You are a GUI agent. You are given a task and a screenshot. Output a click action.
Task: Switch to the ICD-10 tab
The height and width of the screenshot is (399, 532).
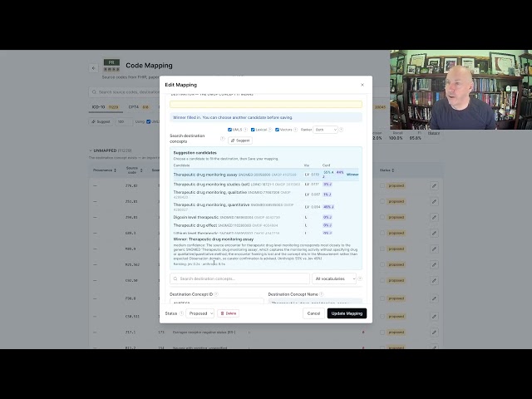pyautogui.click(x=106, y=107)
